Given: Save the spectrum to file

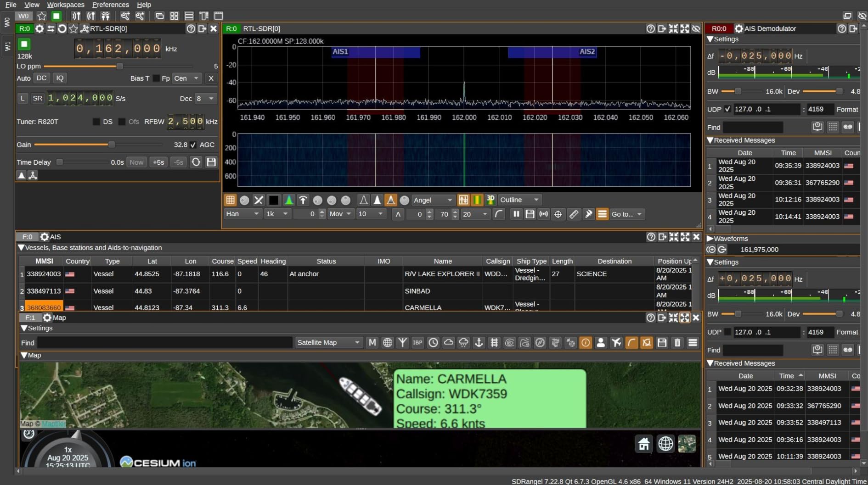Looking at the screenshot, I should (x=530, y=214).
